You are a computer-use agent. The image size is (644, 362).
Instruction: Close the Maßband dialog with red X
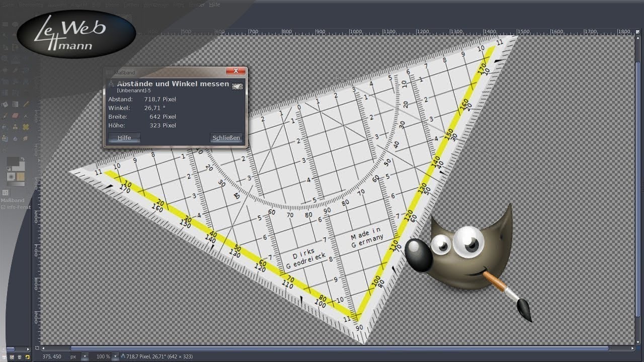click(235, 71)
